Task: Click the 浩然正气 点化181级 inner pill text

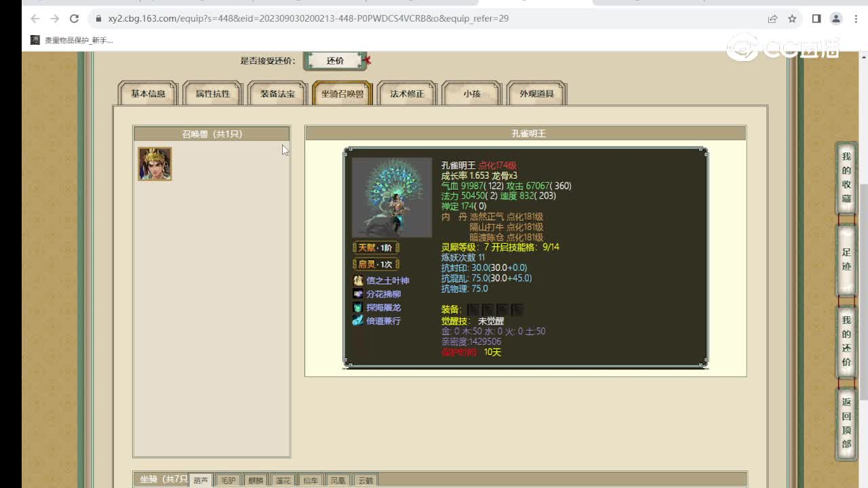Action: (x=507, y=217)
